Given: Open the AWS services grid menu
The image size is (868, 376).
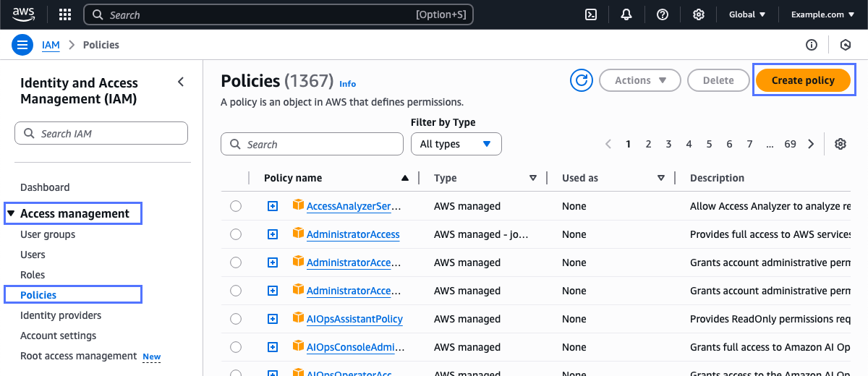Looking at the screenshot, I should pos(65,14).
